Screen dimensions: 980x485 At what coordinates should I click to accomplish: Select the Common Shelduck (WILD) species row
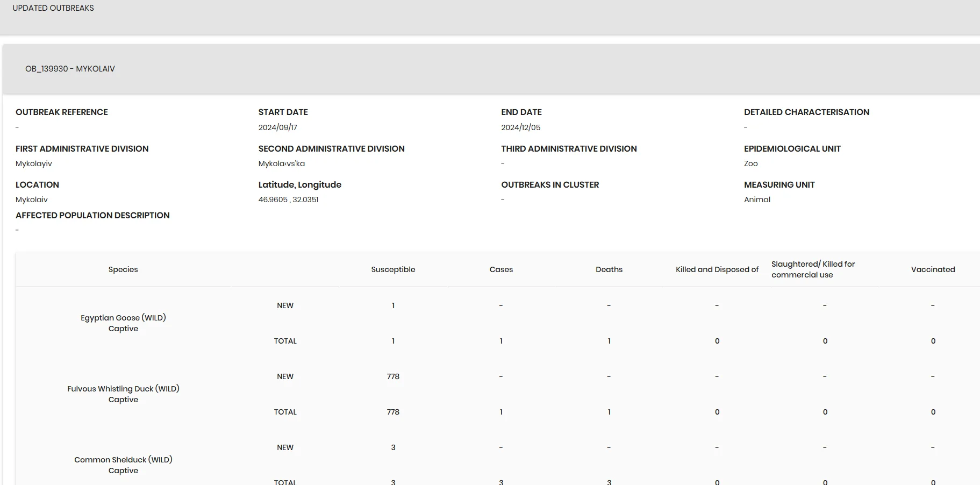(x=123, y=465)
